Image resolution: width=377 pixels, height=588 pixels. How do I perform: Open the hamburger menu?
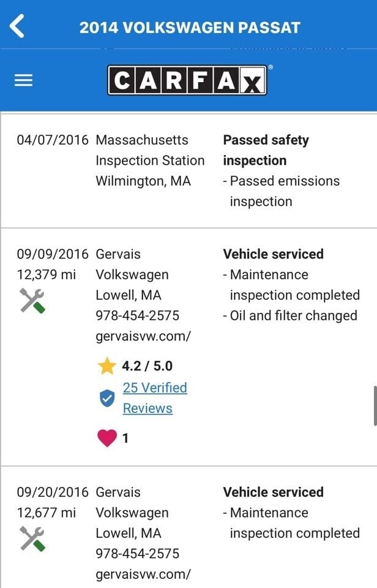pos(23,80)
